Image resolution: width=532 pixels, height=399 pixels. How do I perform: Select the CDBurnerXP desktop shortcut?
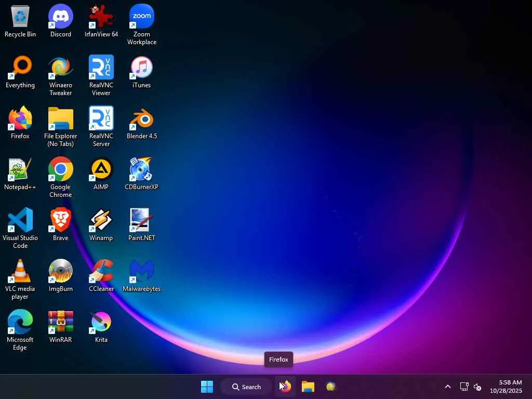point(142,174)
